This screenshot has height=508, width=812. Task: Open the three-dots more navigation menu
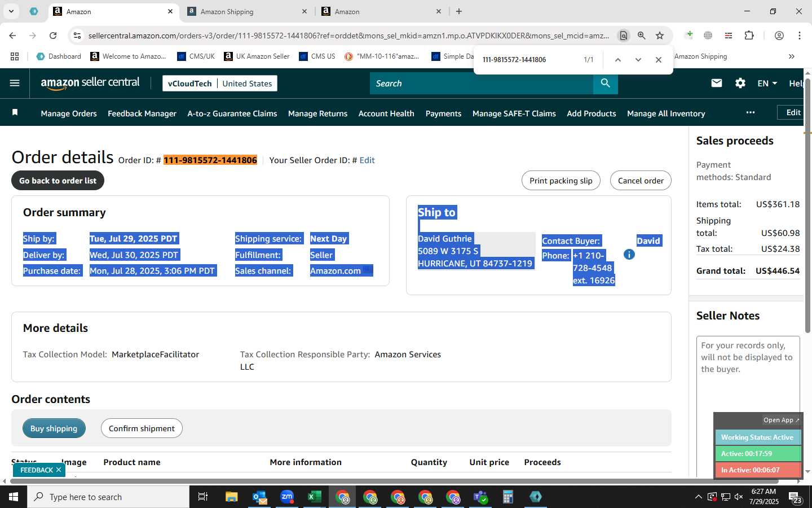click(x=750, y=112)
